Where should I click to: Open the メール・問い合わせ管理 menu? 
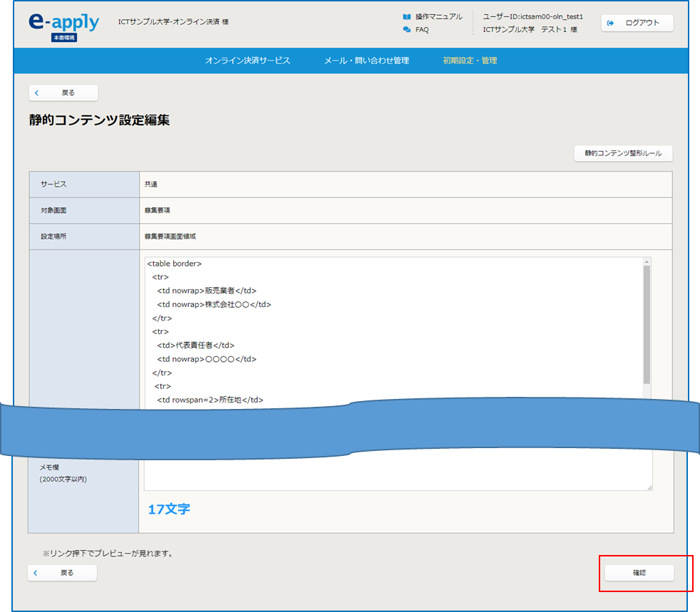click(x=366, y=61)
